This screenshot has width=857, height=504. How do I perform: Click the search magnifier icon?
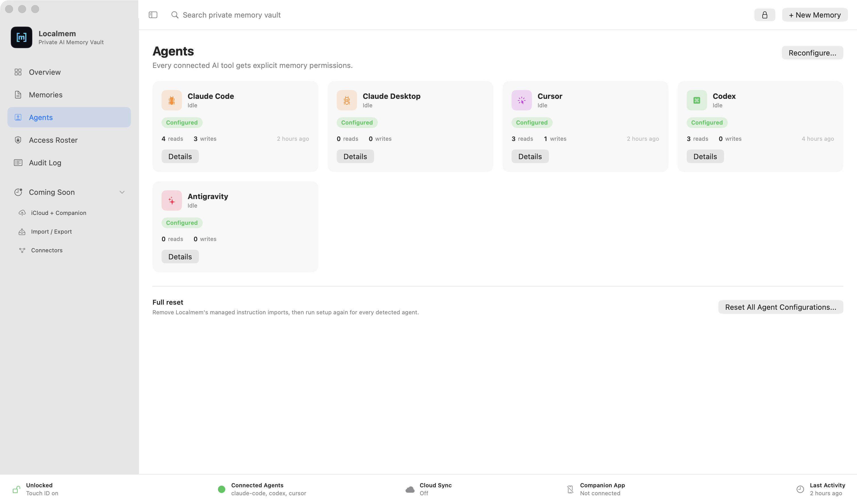175,15
